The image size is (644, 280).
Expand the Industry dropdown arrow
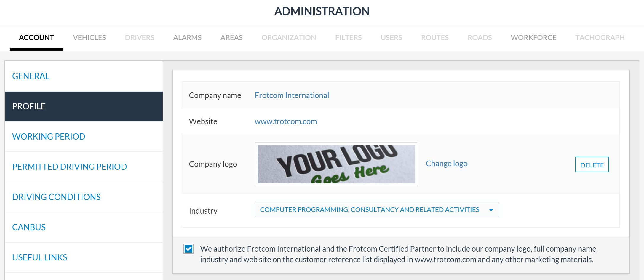491,210
